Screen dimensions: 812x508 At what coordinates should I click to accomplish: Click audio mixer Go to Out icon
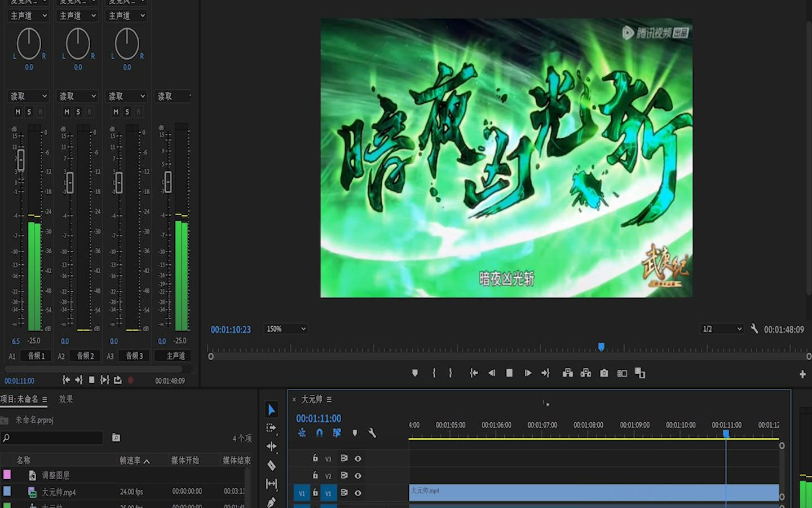click(x=79, y=380)
